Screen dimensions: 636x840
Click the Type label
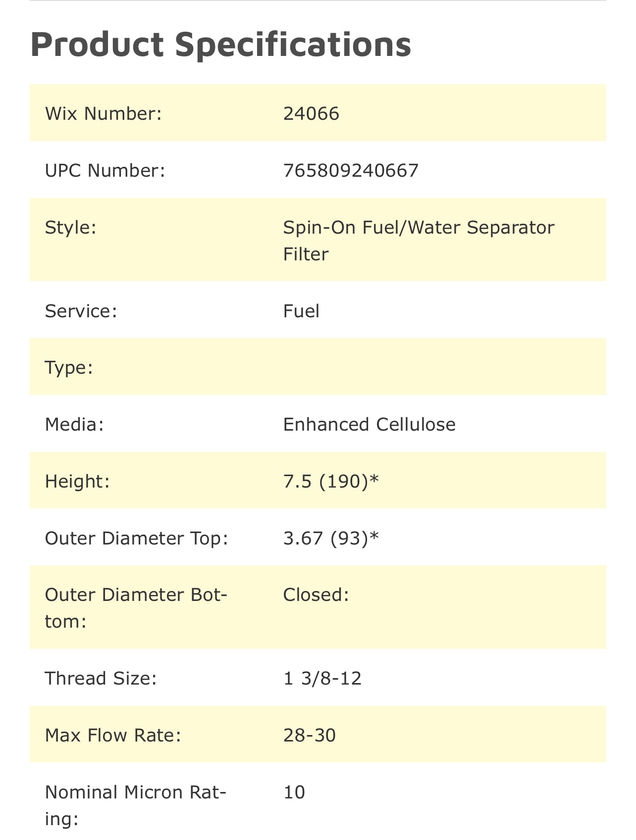(69, 368)
